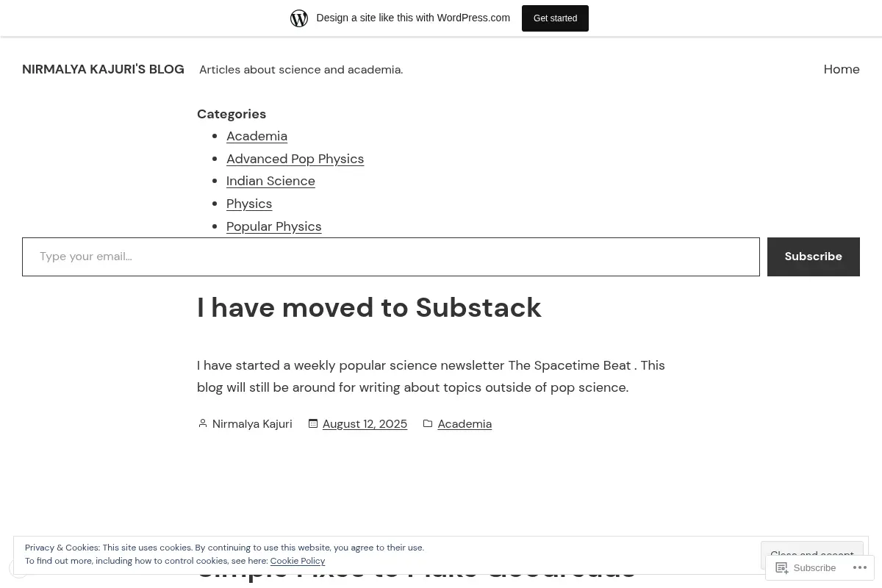Click the author person icon beside Nirmalya Kajuri
Viewport: 882px width, 588px height.
tap(202, 423)
